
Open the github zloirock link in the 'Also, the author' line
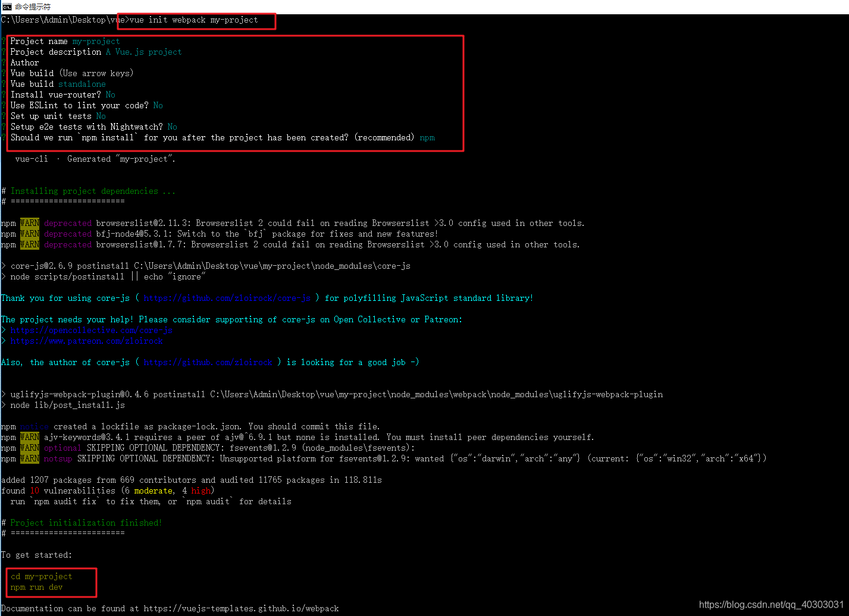(x=208, y=362)
